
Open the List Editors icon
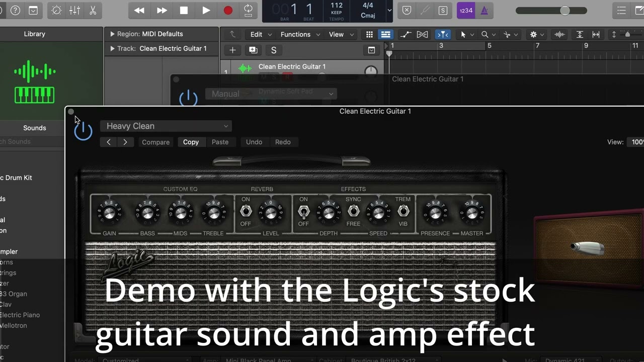[622, 10]
